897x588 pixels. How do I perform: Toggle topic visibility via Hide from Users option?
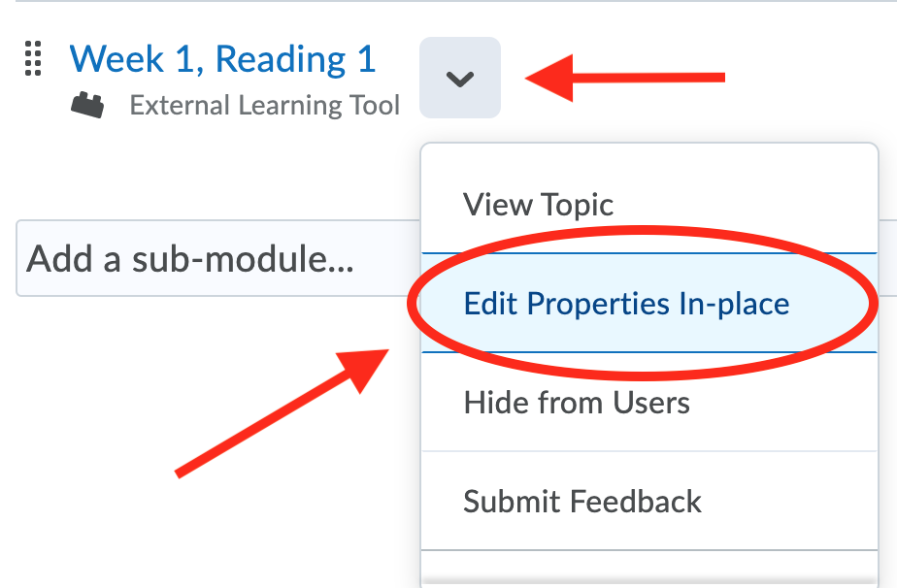tap(575, 402)
